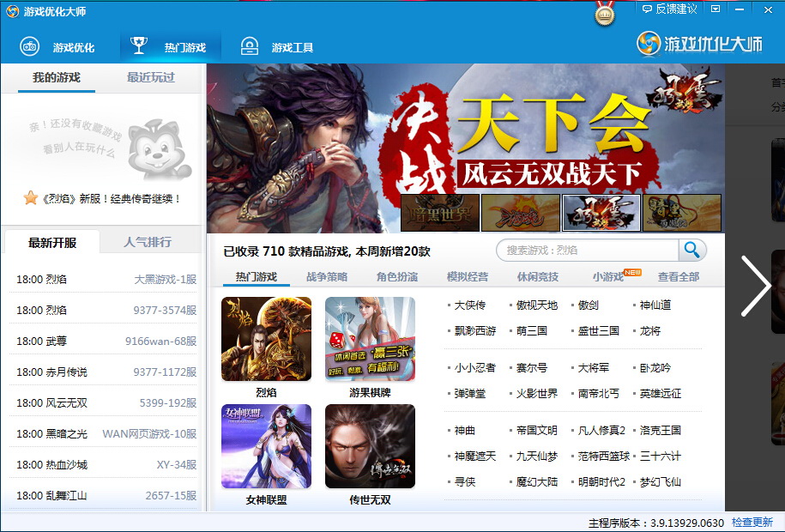Click the 盛世三国 game link

[599, 330]
